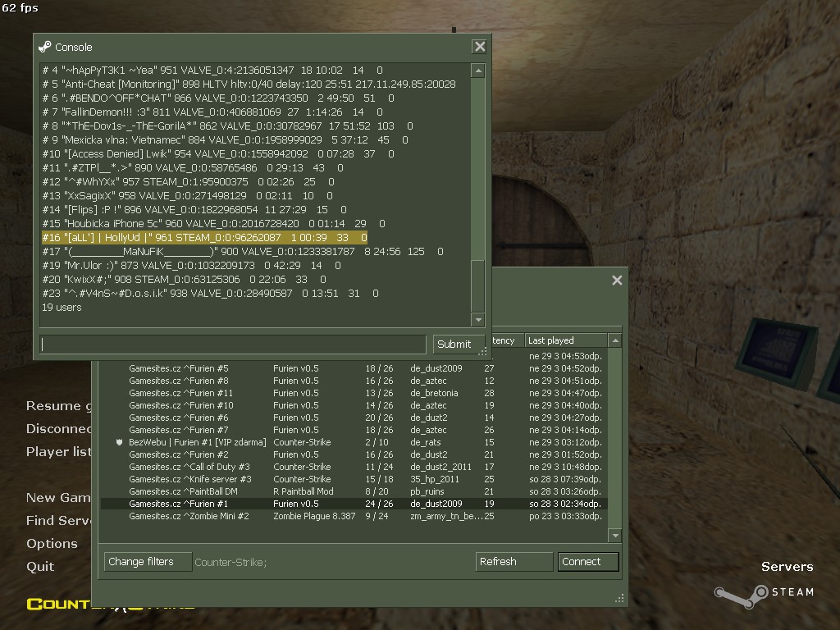This screenshot has width=840, height=630.
Task: Close the server browser window
Action: [x=617, y=281]
